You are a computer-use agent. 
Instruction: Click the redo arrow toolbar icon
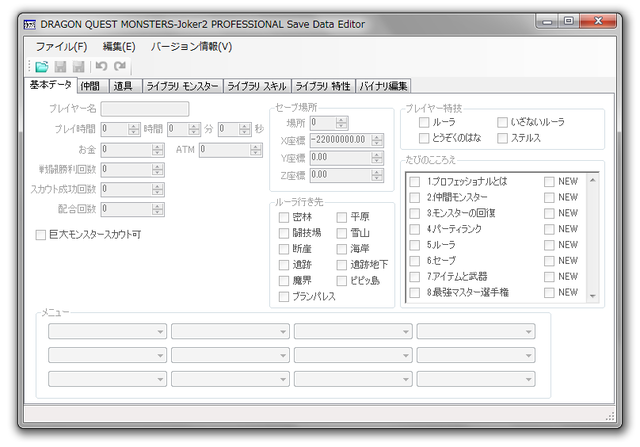click(x=120, y=66)
